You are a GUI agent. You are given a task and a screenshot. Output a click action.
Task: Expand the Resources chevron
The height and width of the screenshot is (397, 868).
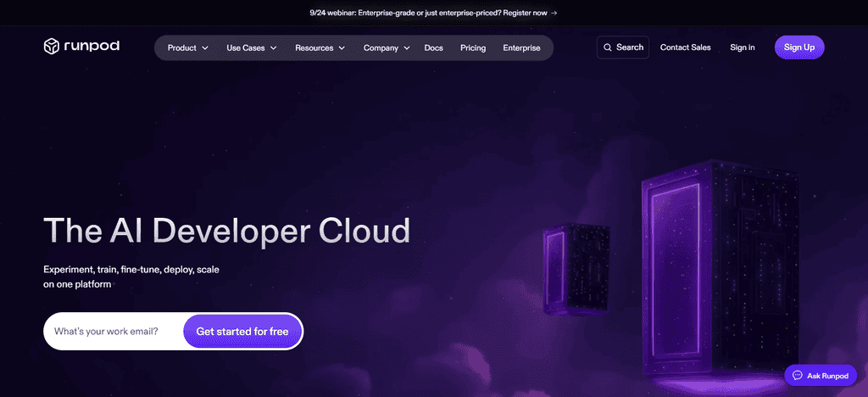point(342,48)
